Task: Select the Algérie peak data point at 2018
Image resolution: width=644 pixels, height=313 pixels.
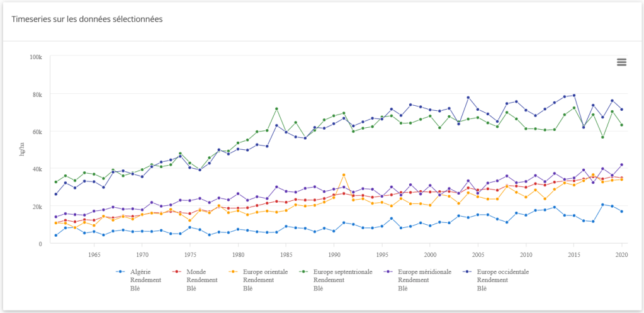Action: pyautogui.click(x=602, y=205)
